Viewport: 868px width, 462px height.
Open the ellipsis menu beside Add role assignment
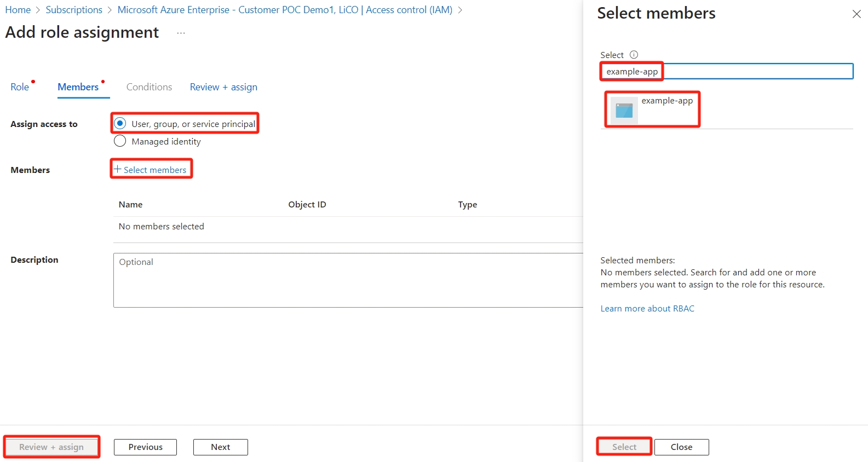coord(181,33)
